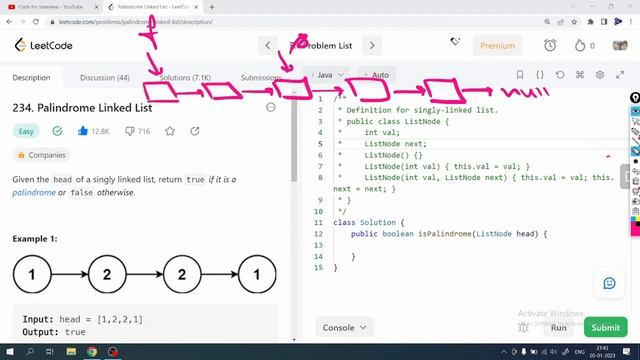Show hidden system tray icons

coord(504,351)
